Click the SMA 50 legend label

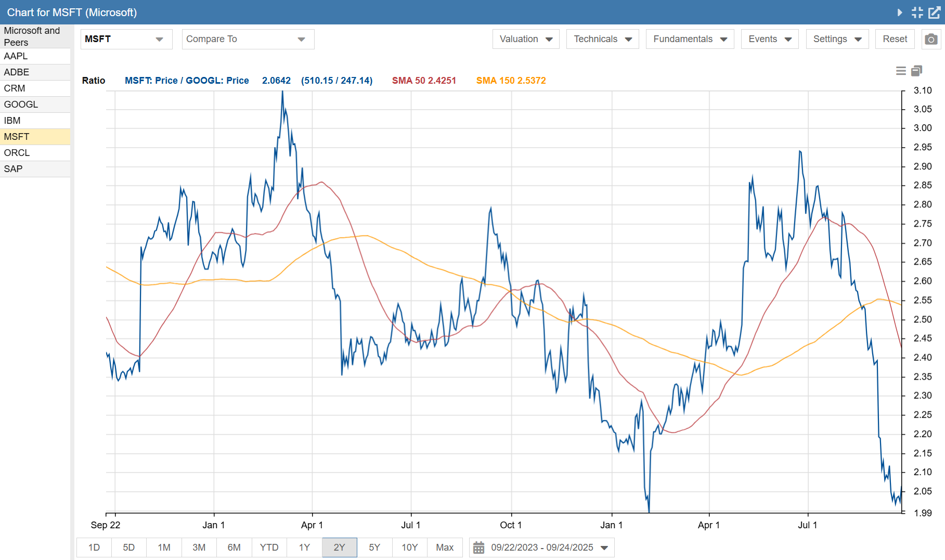coord(423,81)
